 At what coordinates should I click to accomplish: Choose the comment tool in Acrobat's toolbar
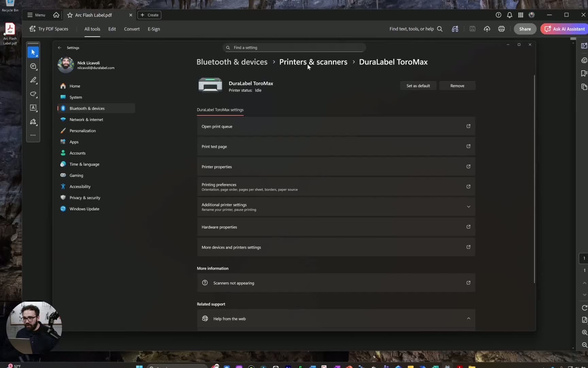[x=33, y=66]
